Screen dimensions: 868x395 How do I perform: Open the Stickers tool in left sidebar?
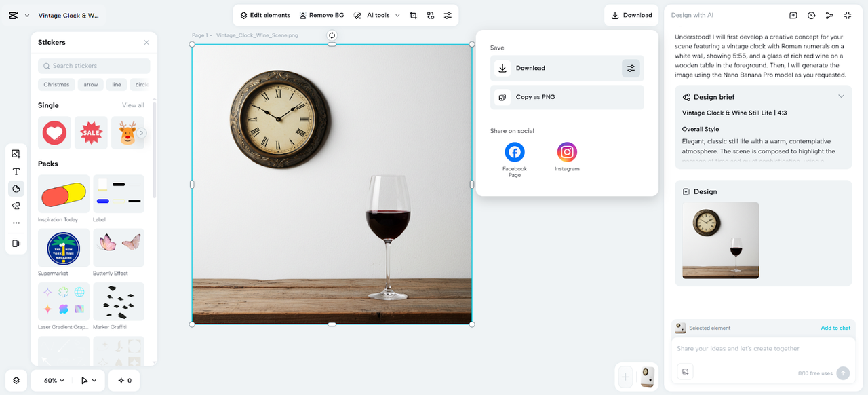coord(16,189)
